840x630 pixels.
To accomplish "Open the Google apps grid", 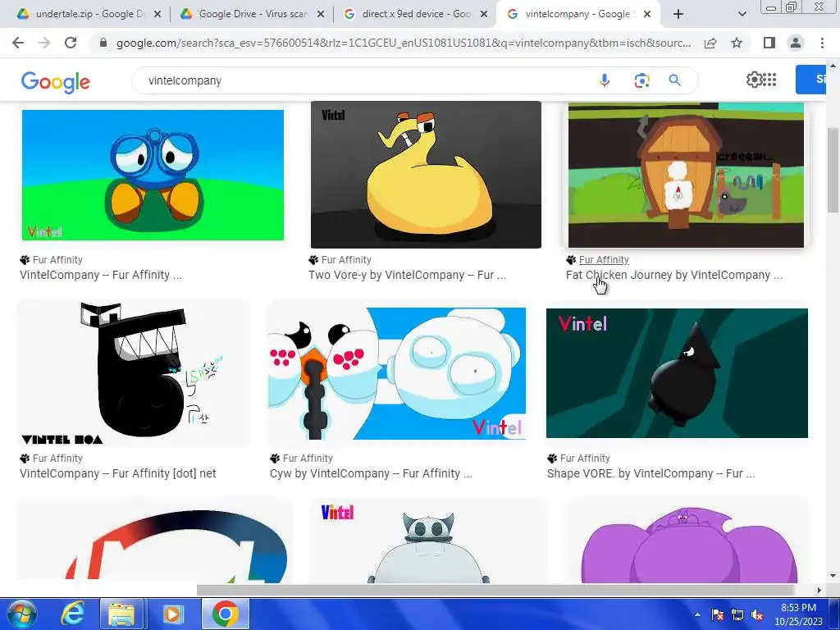I will [x=769, y=80].
